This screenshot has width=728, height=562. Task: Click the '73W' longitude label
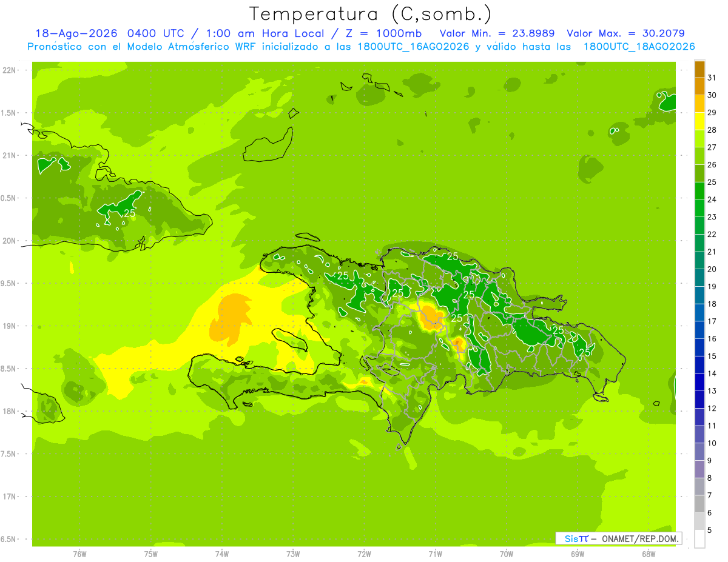coord(293,554)
